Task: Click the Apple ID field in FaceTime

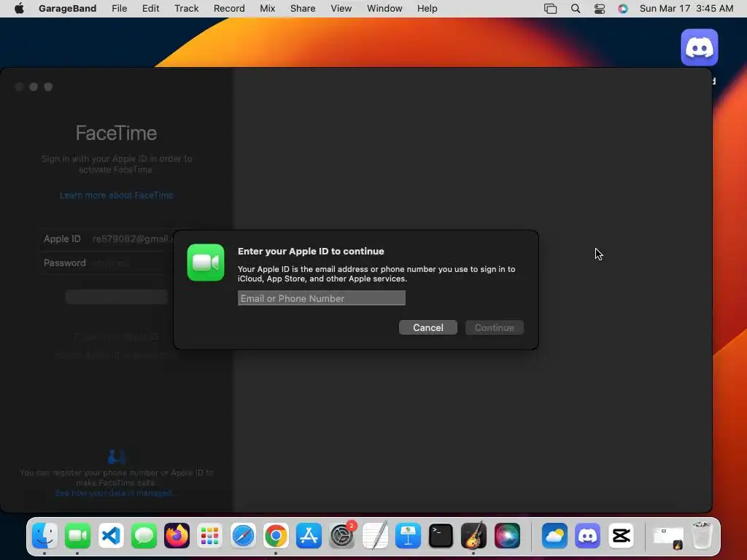Action: coord(108,239)
